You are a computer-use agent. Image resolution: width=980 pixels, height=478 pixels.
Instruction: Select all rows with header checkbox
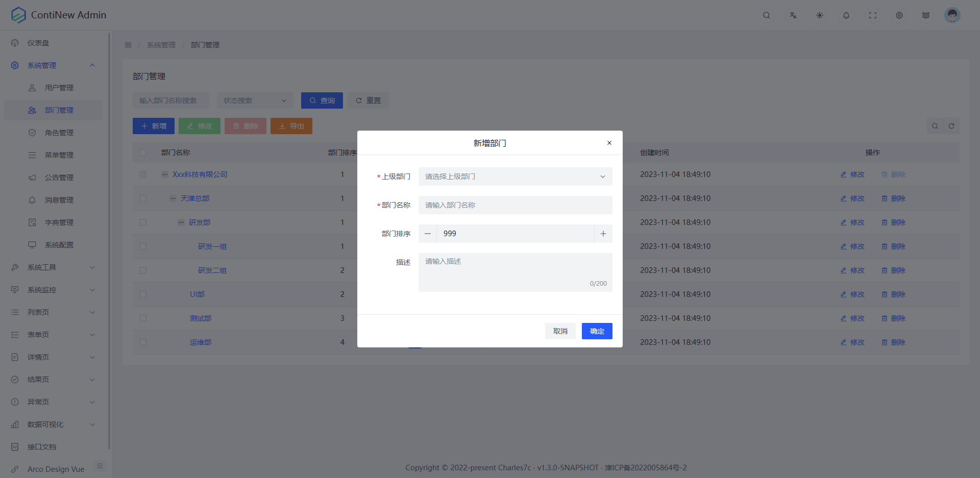143,153
